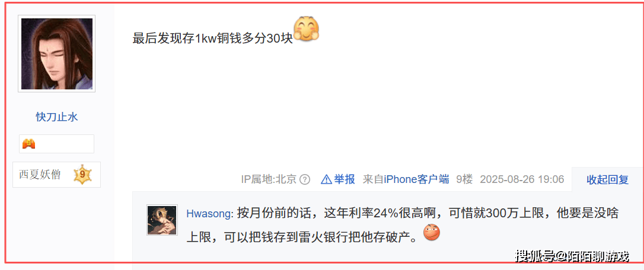Click the post text 最后发现存1kw铜钱多分30块
The image size is (644, 270).
(x=212, y=38)
